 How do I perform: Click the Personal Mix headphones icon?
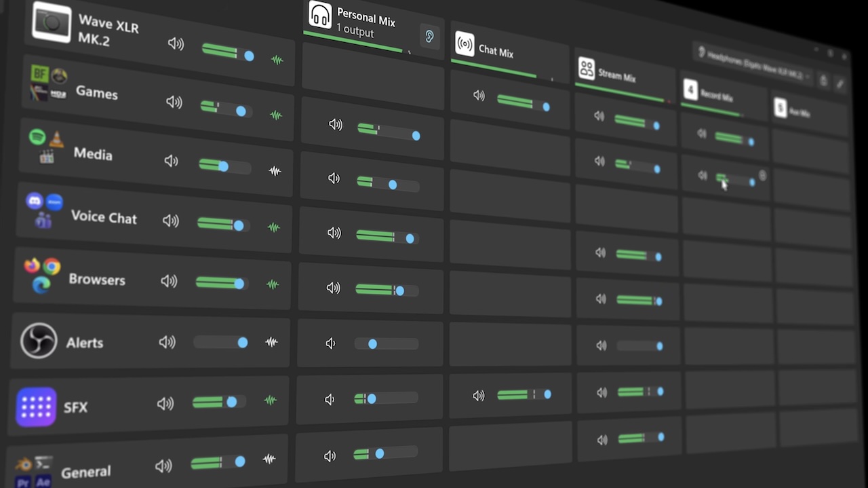click(x=320, y=15)
